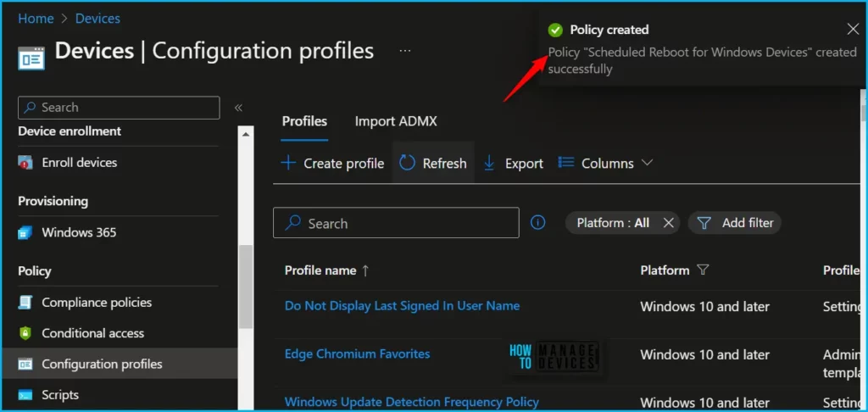
Task: Click the Export download arrow icon
Action: coord(489,164)
